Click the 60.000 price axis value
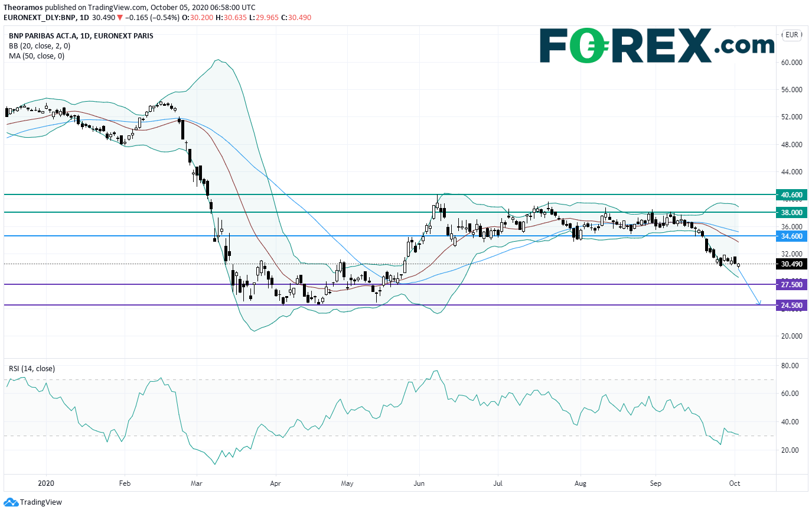 pos(791,62)
